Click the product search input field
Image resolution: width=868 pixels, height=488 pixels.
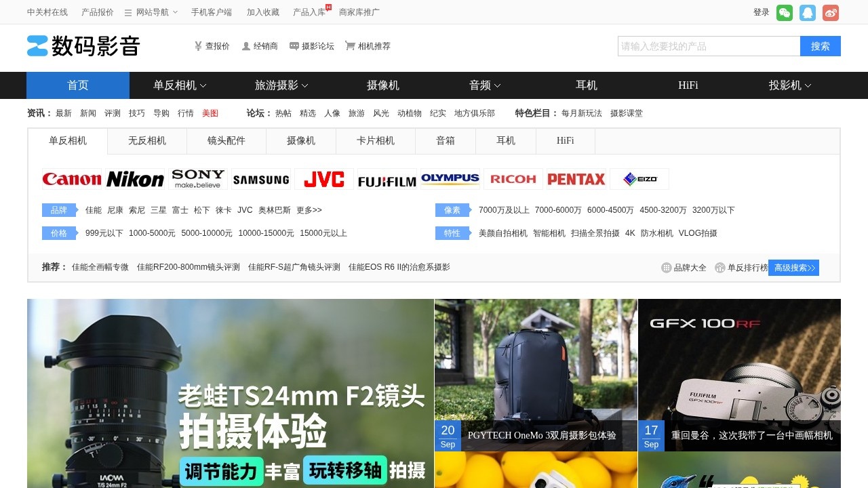[709, 46]
